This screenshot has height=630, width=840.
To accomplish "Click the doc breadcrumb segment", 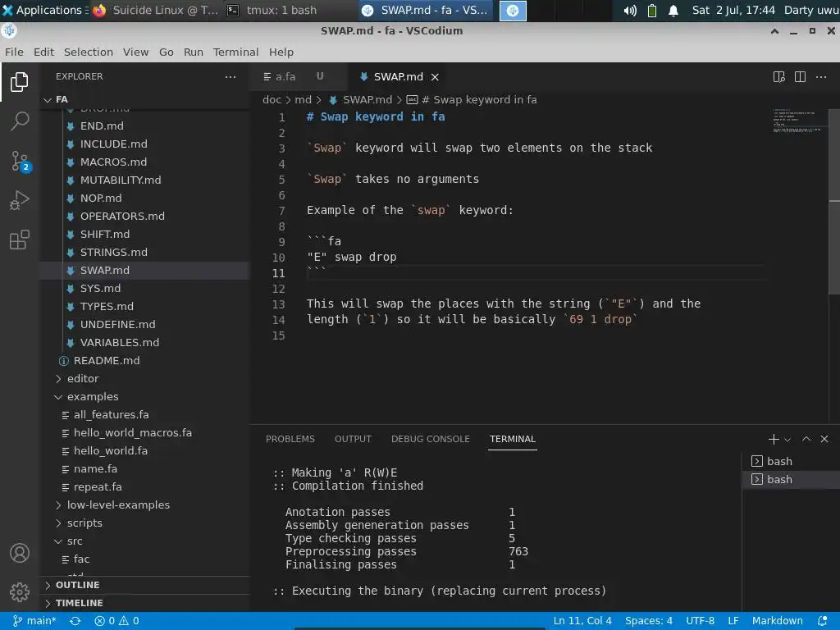I will tap(272, 99).
